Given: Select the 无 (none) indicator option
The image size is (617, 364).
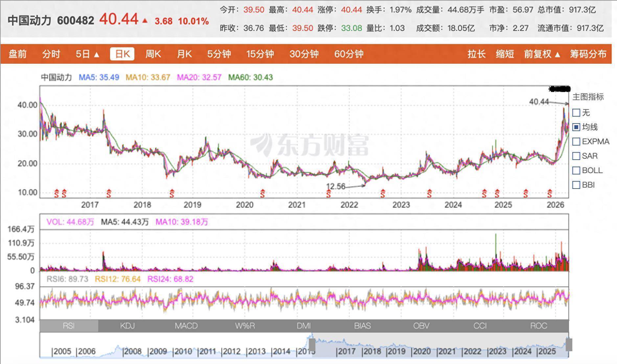Looking at the screenshot, I should point(576,113).
